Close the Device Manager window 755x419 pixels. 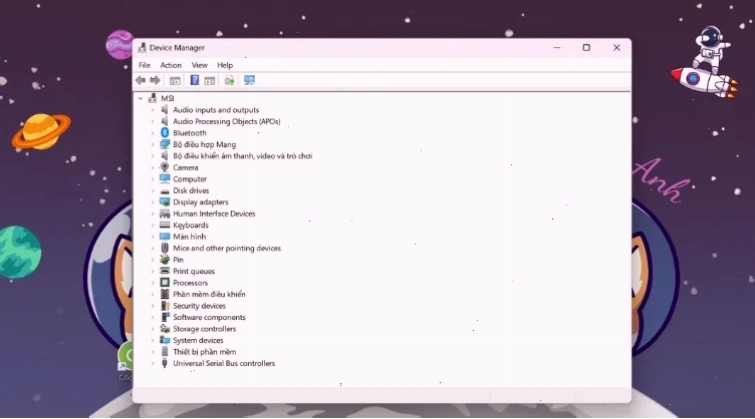point(616,47)
